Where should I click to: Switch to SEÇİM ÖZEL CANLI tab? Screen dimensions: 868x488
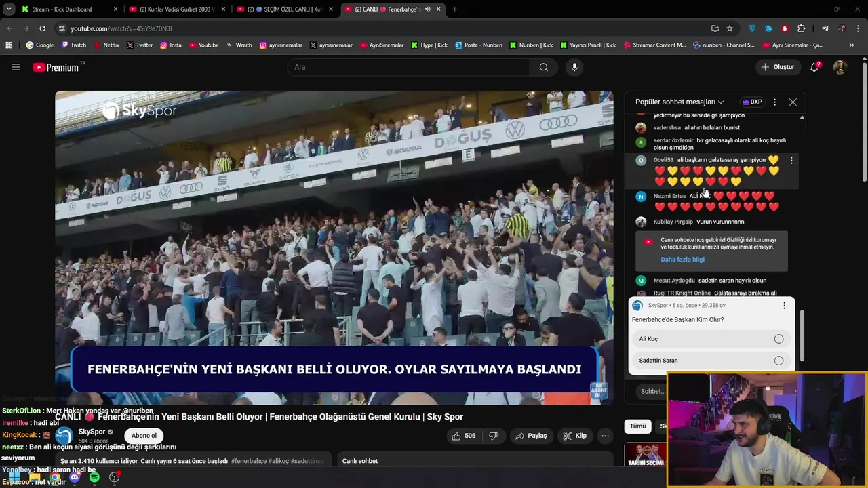(284, 9)
